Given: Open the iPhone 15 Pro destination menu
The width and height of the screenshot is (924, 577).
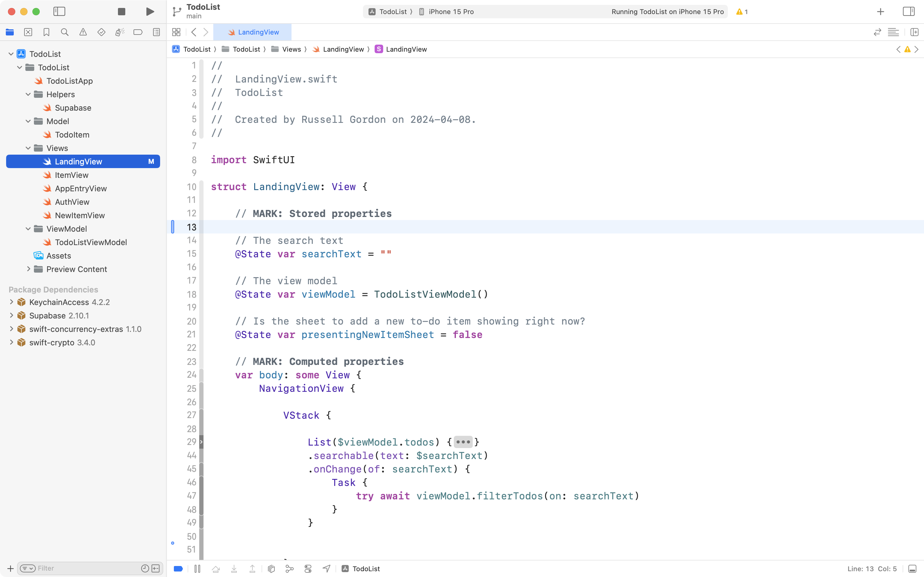Looking at the screenshot, I should 450,11.
